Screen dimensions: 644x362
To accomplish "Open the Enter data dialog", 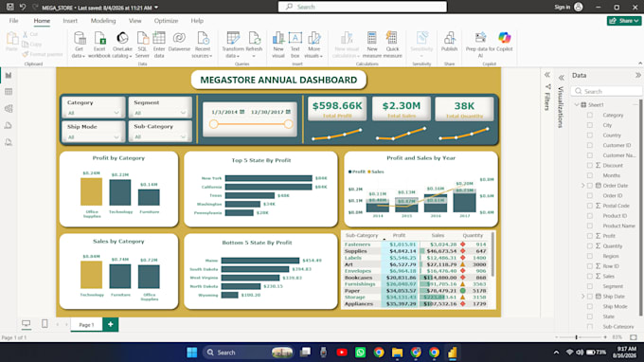I will [159, 45].
